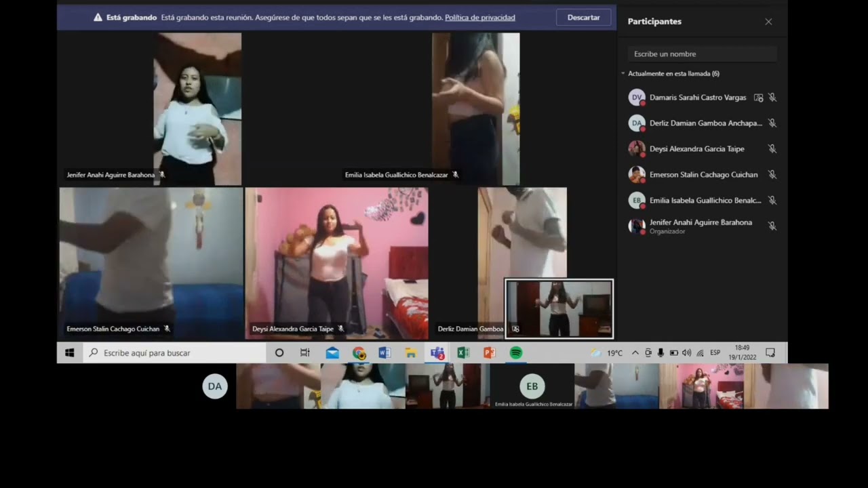Open Spotify from the taskbar
Image resolution: width=868 pixels, height=488 pixels.
coord(516,353)
